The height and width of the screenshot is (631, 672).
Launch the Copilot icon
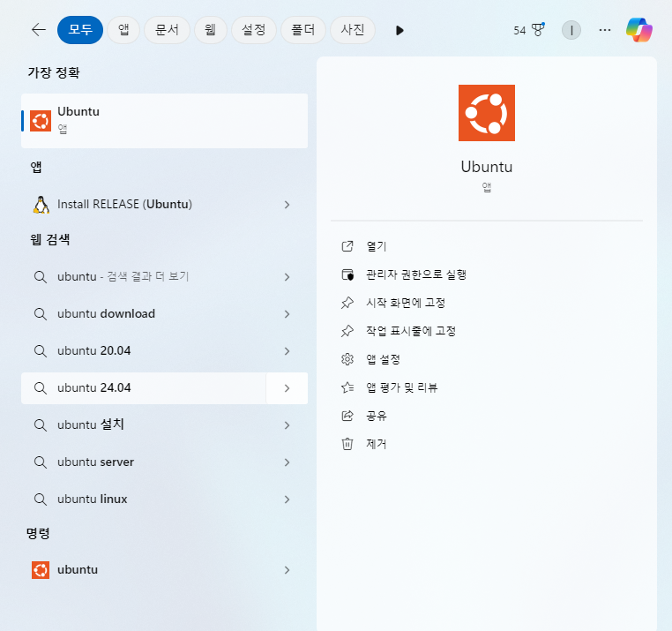(639, 30)
